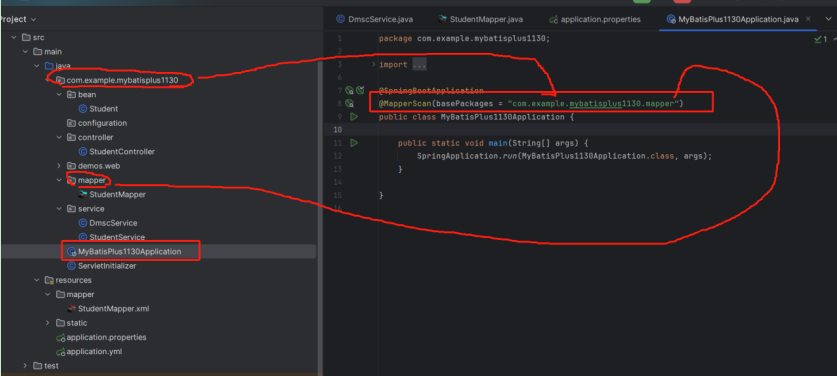Viewport: 837px width, 376px height.
Task: Click the application.yml file icon
Action: (60, 352)
